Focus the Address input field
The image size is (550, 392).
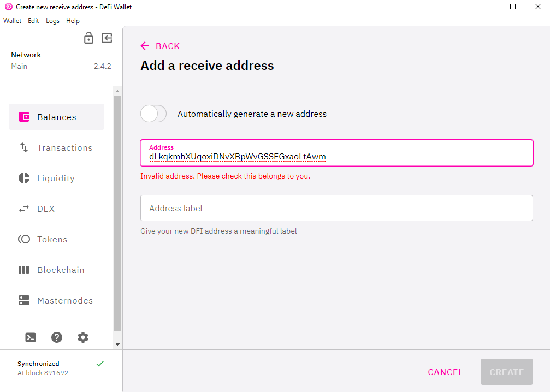pyautogui.click(x=336, y=153)
